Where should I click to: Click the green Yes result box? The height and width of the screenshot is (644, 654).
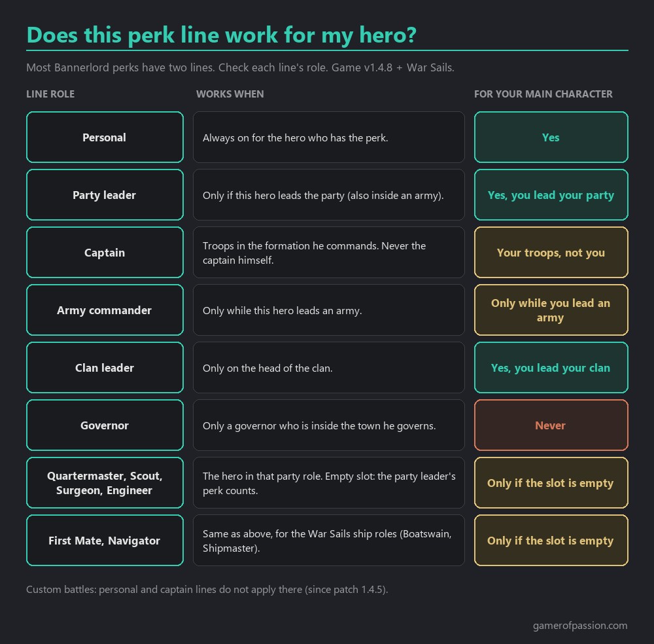click(x=551, y=137)
